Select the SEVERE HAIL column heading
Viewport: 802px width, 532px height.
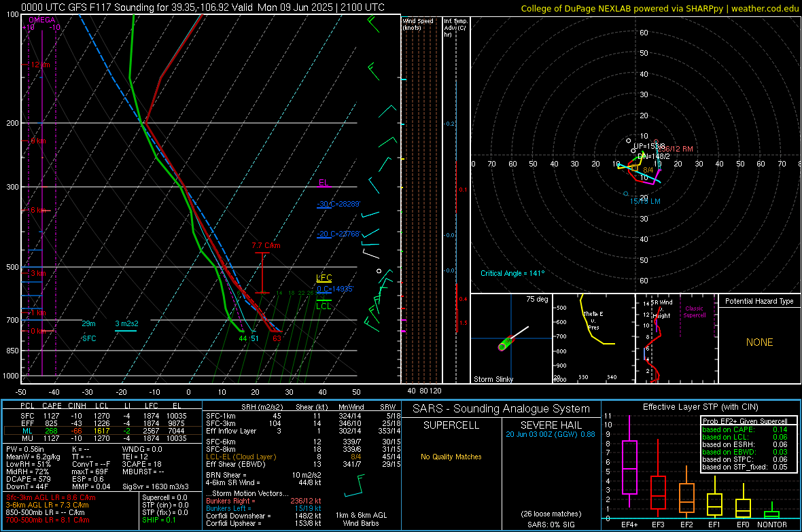[x=551, y=425]
